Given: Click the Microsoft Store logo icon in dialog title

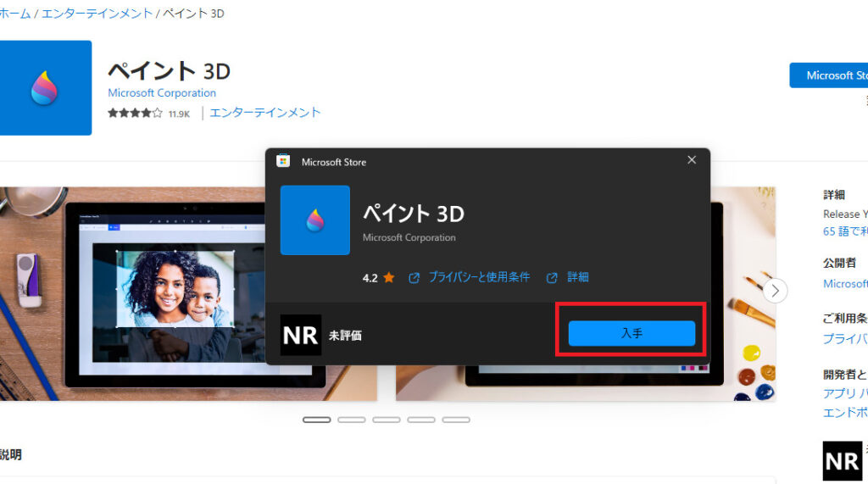Looking at the screenshot, I should click(283, 161).
